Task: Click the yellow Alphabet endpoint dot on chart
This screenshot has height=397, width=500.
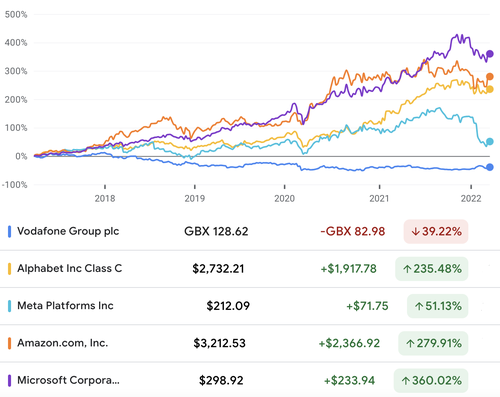Action: click(490, 89)
